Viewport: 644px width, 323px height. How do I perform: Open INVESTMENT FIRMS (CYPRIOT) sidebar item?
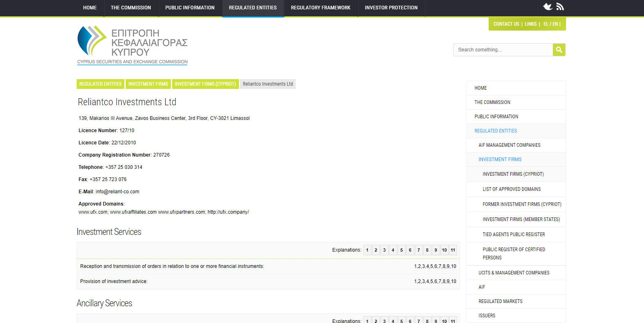pos(516,174)
